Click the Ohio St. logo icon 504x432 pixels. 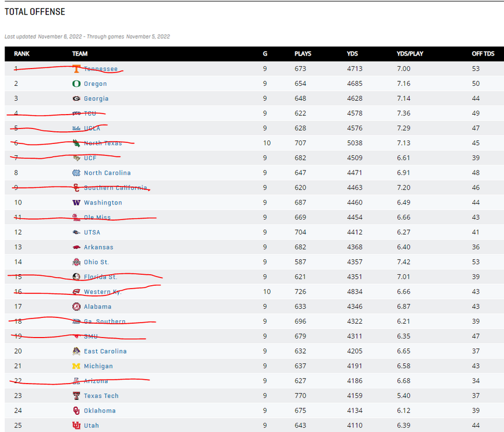click(x=76, y=262)
